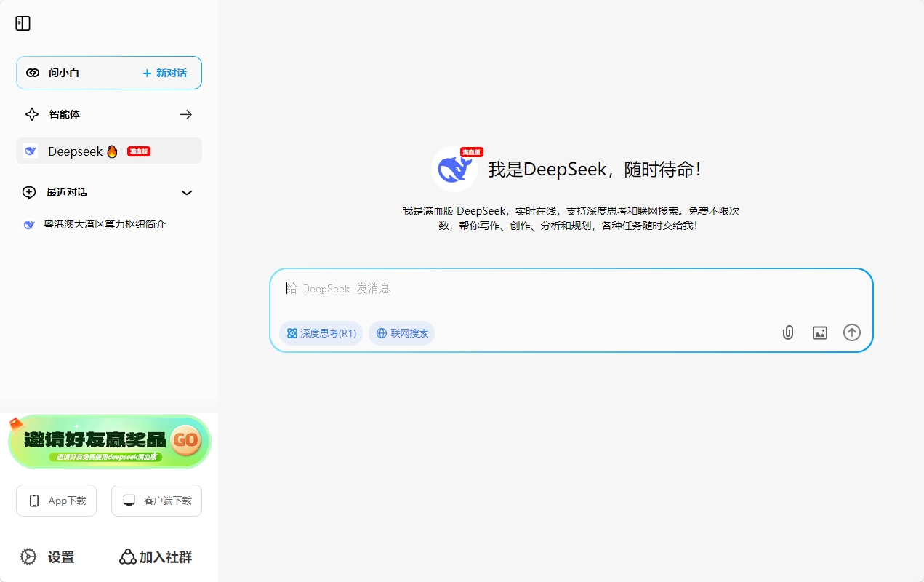The width and height of the screenshot is (924, 582).
Task: Start a new chat with 新对话
Action: point(165,73)
